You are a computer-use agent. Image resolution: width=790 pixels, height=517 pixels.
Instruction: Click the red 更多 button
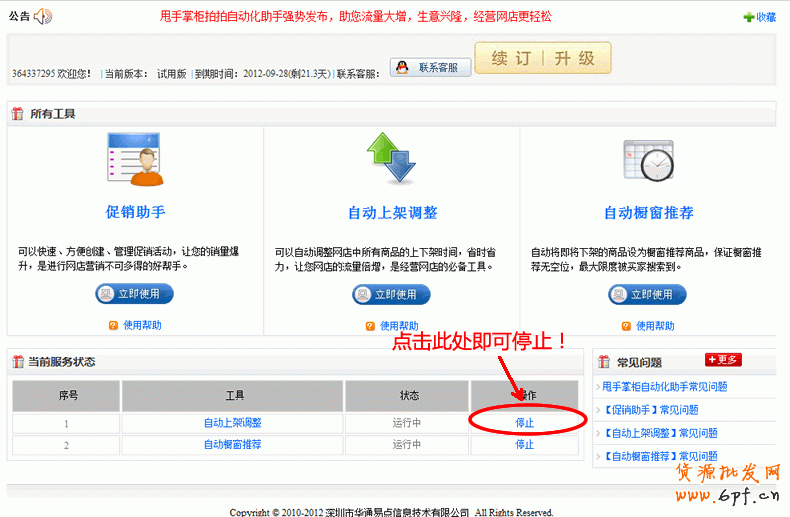[x=723, y=360]
